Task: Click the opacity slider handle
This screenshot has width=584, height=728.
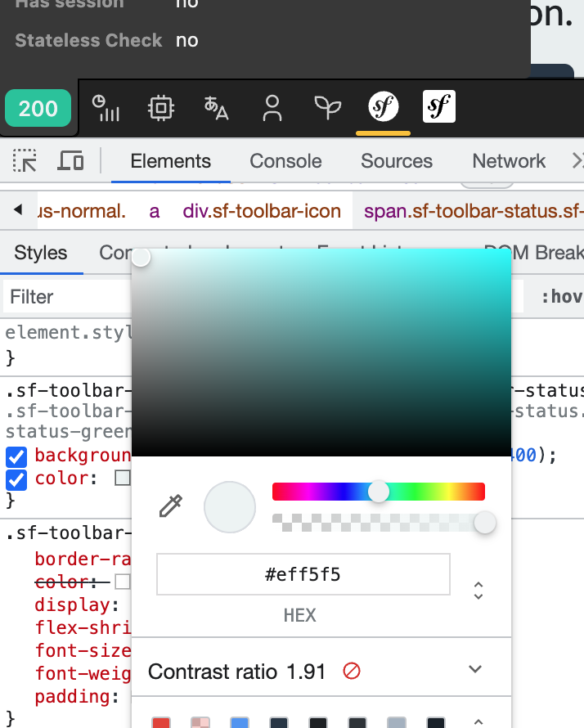Action: (x=485, y=524)
